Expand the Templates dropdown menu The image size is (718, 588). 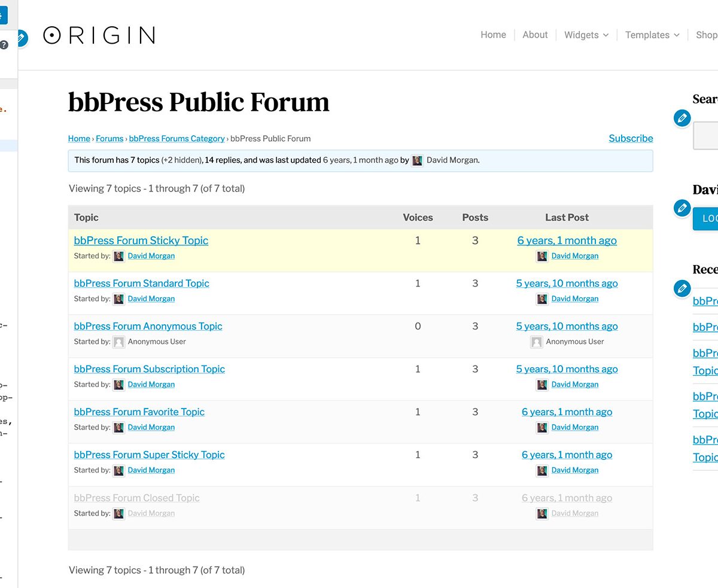[652, 35]
